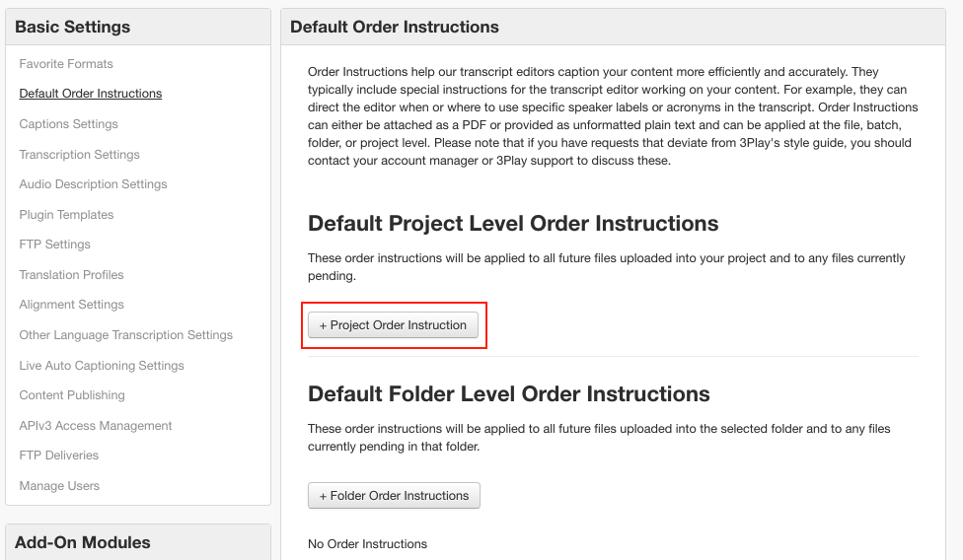Image resolution: width=963 pixels, height=560 pixels.
Task: Add new Folder Order Instructions
Action: [394, 496]
